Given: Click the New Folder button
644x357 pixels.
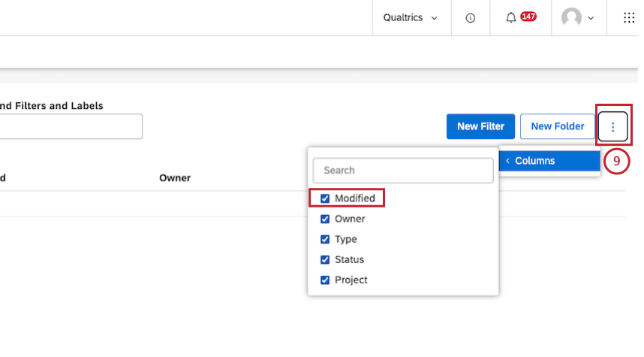Looking at the screenshot, I should [557, 126].
